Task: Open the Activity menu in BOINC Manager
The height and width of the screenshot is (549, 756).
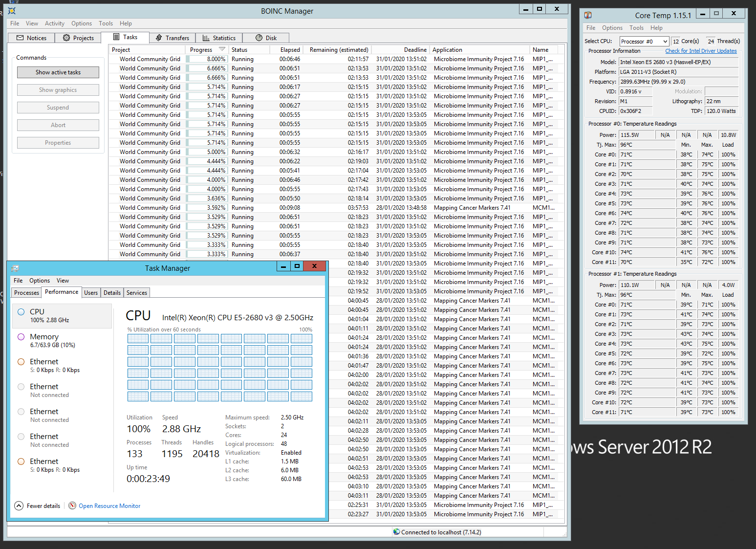Action: click(x=55, y=23)
